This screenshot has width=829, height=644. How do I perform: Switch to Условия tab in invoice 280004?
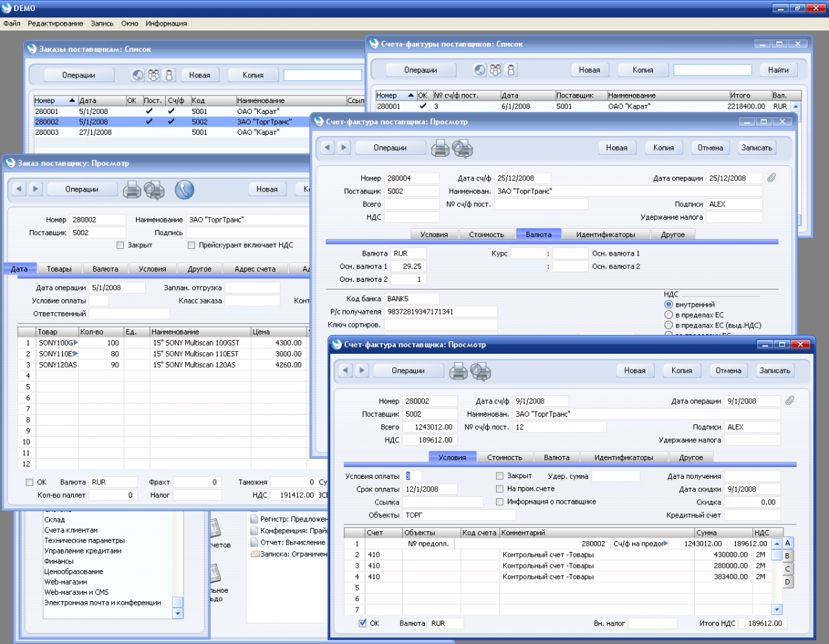point(434,234)
